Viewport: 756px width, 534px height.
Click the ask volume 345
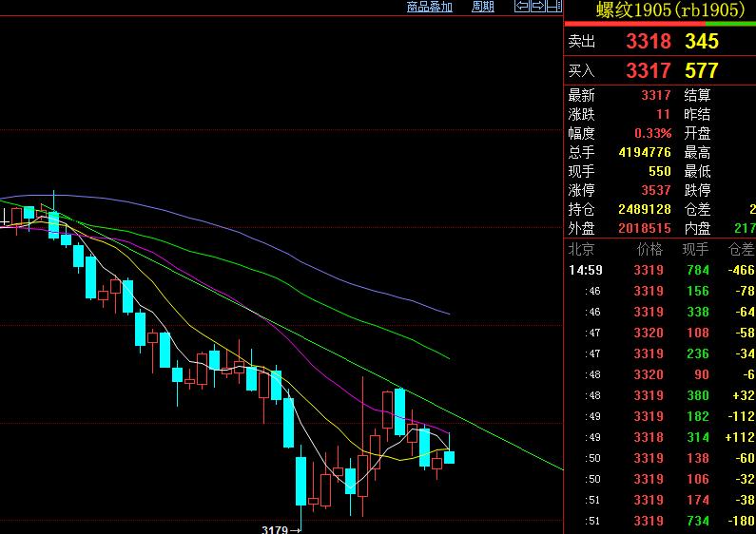tap(702, 41)
